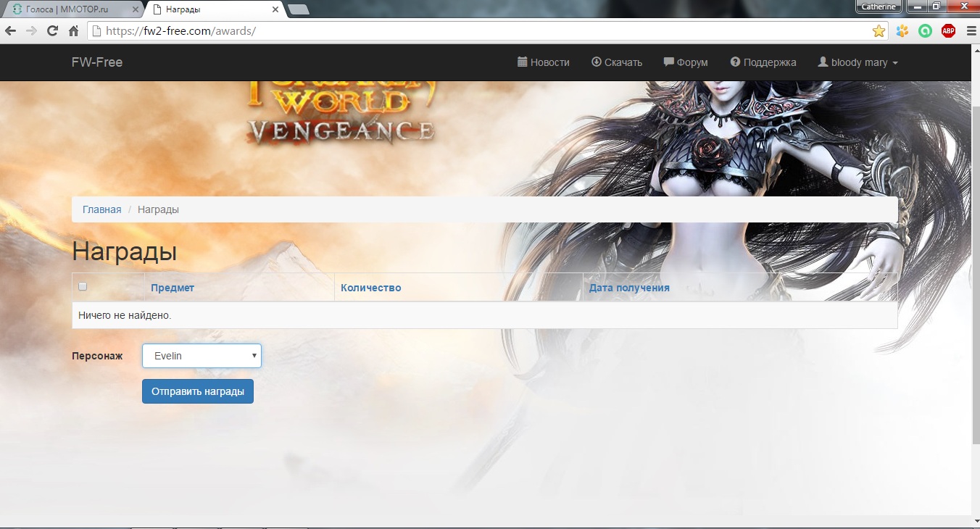Open the AdBlock Plus extension icon
Viewport: 980px width, 529px height.
[x=948, y=31]
